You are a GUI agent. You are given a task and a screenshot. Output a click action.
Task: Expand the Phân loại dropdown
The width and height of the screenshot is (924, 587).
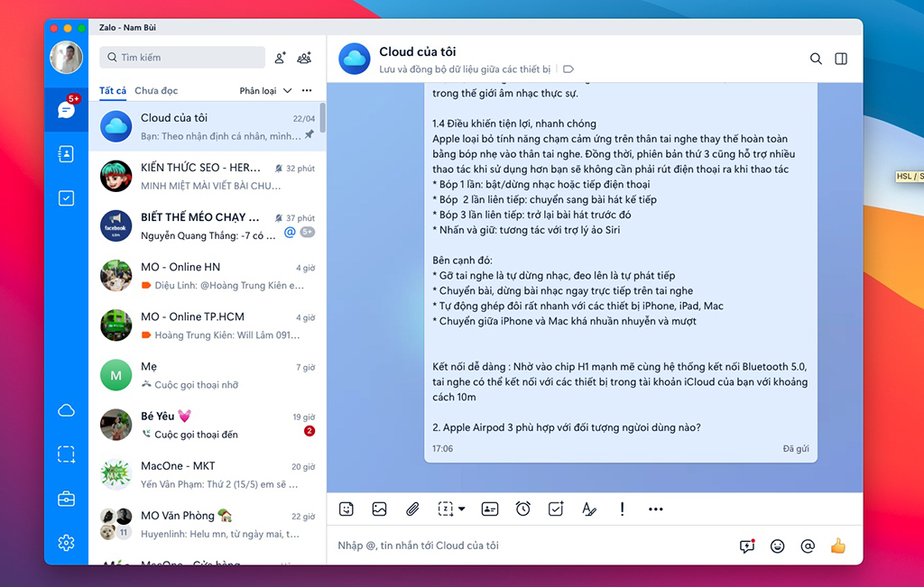(x=265, y=90)
